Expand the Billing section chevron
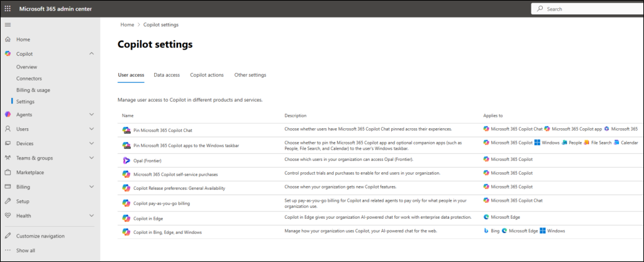 (92, 187)
